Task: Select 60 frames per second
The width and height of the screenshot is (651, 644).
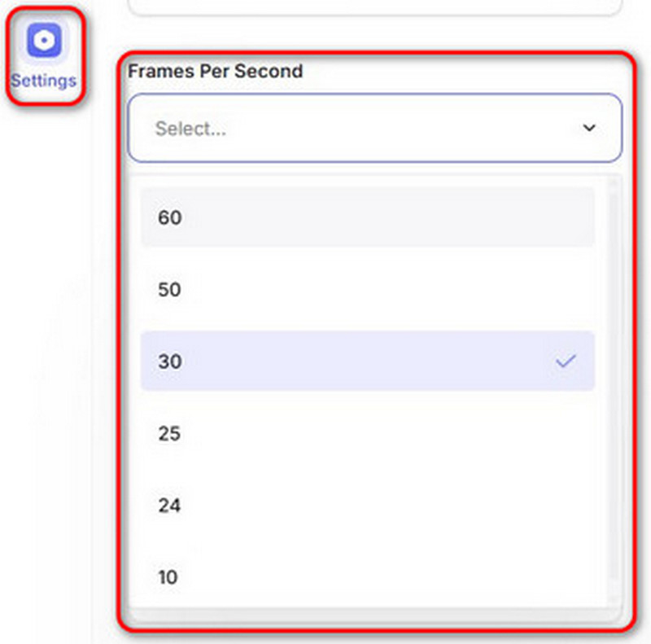Action: (x=367, y=217)
